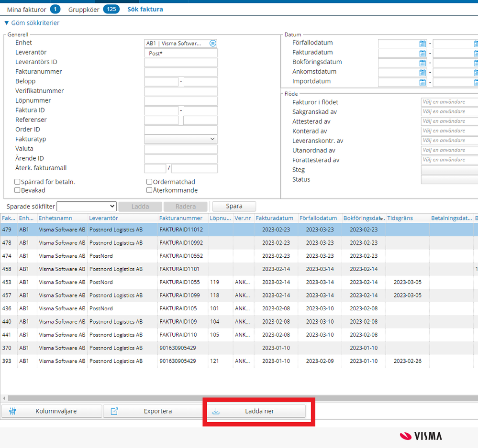The height and width of the screenshot is (448, 478).
Task: Collapse the Göm sökkriterier section
Action: 32,23
